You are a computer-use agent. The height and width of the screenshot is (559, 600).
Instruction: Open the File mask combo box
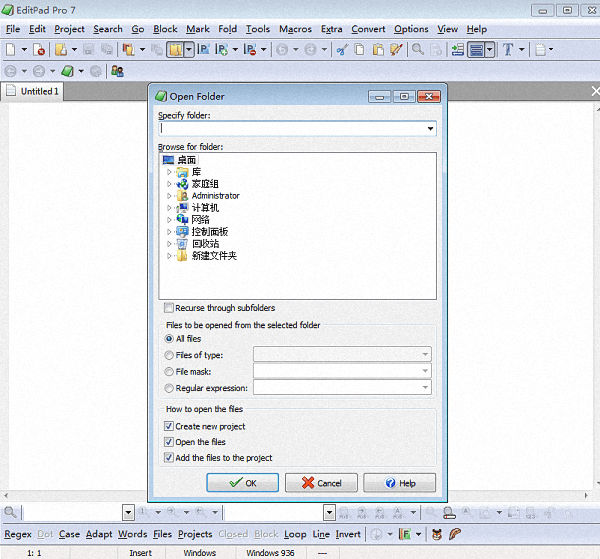[x=342, y=371]
